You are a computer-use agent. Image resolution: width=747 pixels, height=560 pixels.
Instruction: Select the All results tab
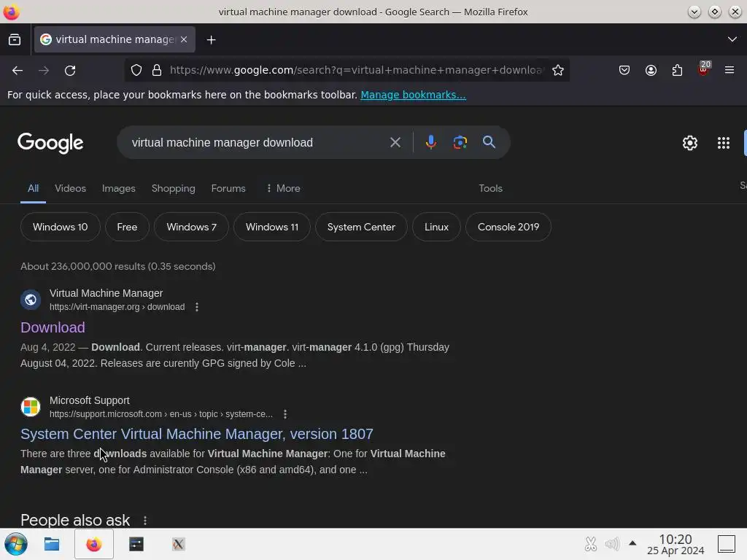pos(33,189)
